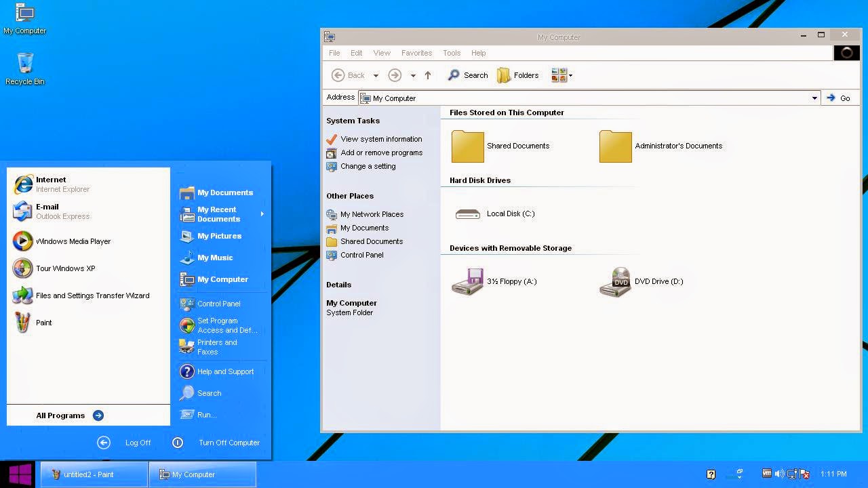Click View system information link

point(374,139)
